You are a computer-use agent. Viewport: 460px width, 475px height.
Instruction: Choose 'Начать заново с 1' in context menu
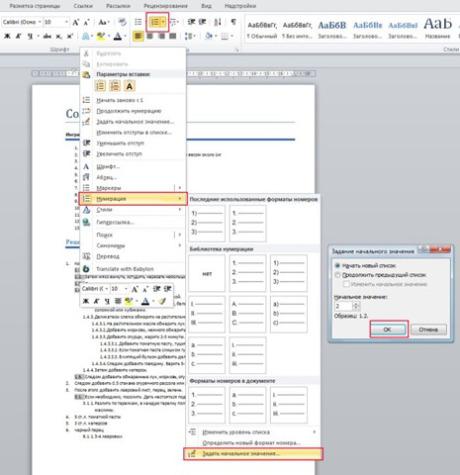(x=133, y=100)
